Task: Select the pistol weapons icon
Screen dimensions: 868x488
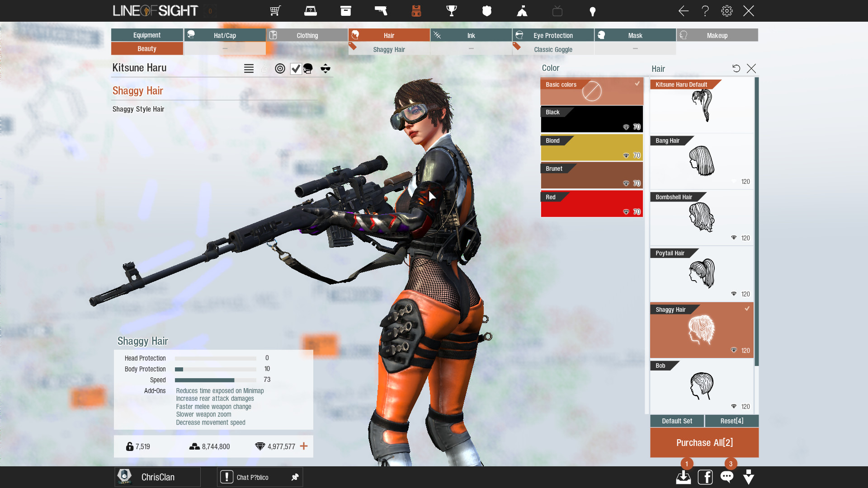Action: pyautogui.click(x=381, y=11)
